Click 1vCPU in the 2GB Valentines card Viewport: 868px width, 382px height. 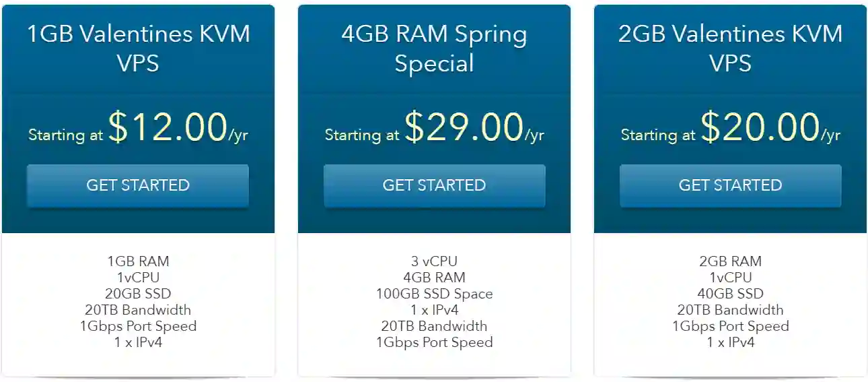coord(730,278)
